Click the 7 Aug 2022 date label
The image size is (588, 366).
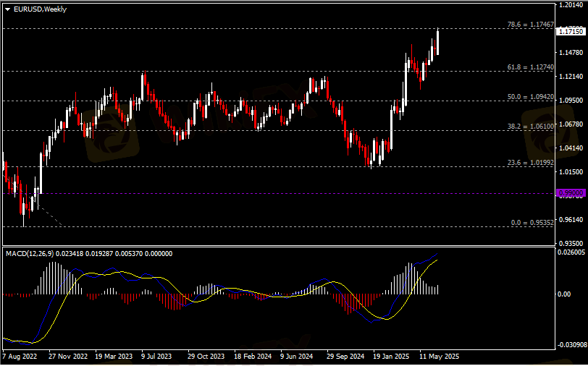click(20, 357)
